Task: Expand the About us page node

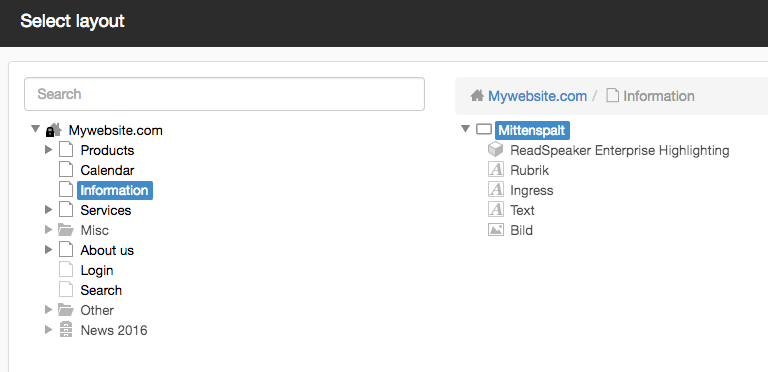Action: tap(48, 250)
